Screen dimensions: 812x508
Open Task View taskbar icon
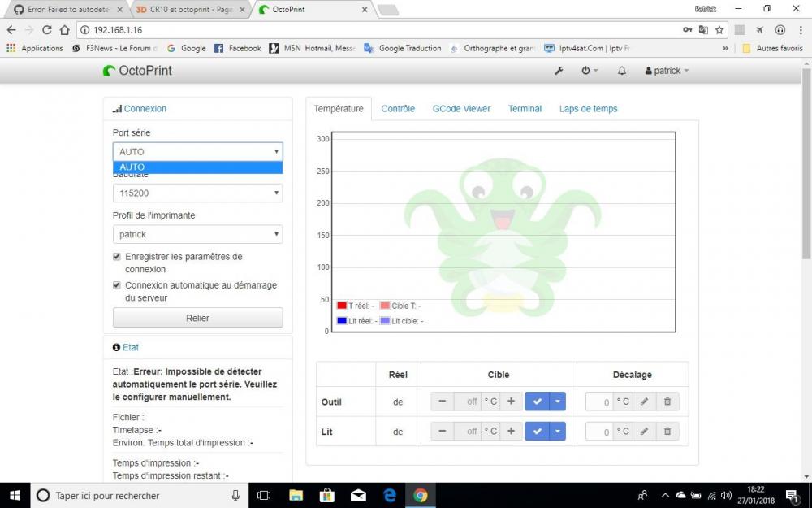click(x=264, y=496)
